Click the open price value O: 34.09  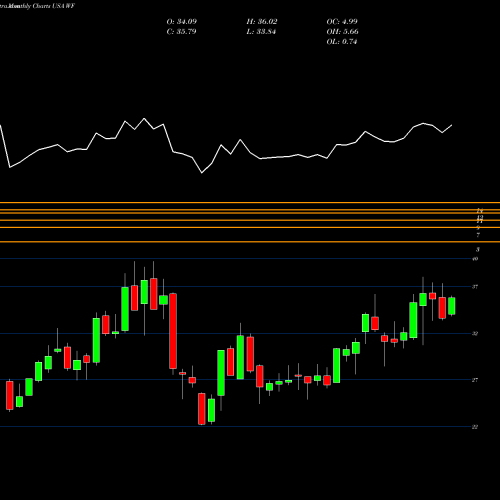(x=182, y=22)
